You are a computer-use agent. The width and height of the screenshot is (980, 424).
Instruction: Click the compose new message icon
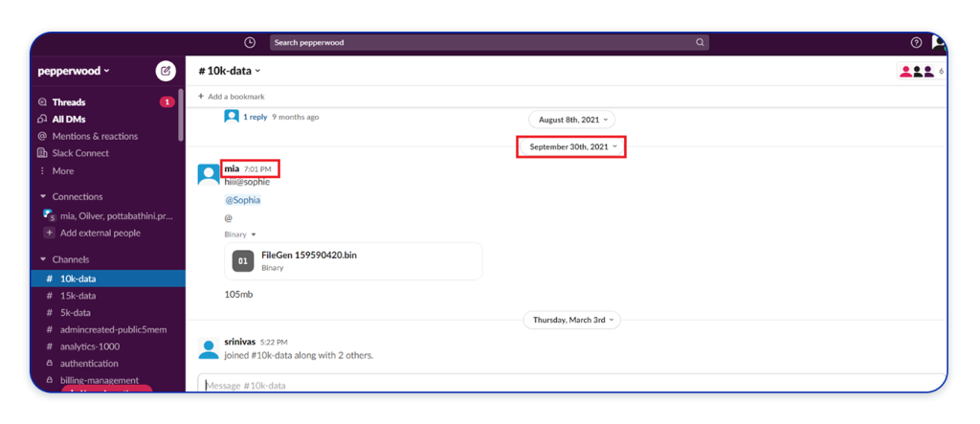click(x=166, y=71)
